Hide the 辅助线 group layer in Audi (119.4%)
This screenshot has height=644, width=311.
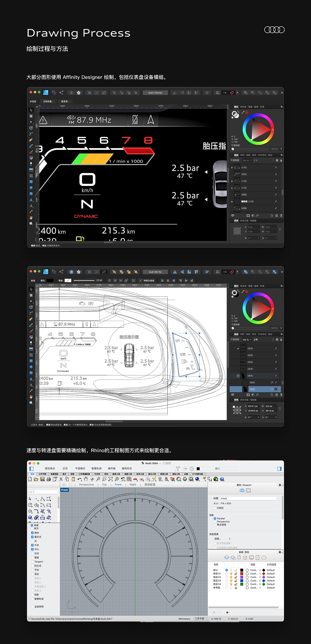coord(276,201)
